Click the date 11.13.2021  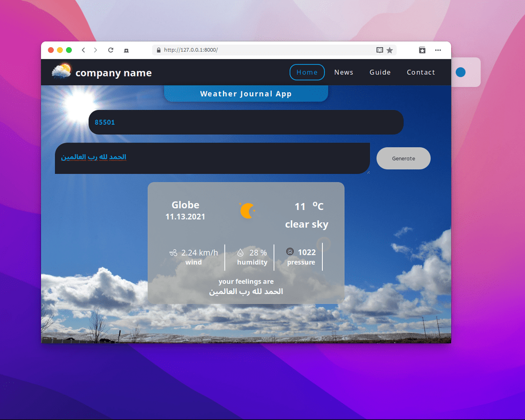pyautogui.click(x=185, y=217)
